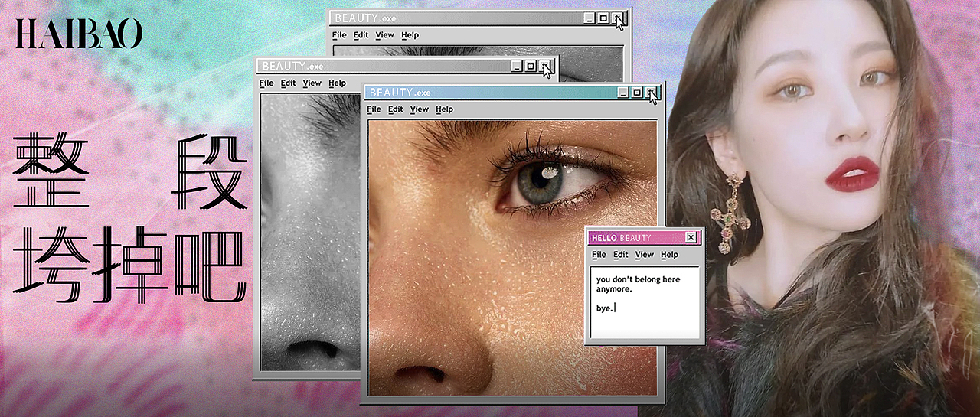980x417 pixels.
Task: Close the color-eye BEAUTY.exe window
Action: click(651, 93)
